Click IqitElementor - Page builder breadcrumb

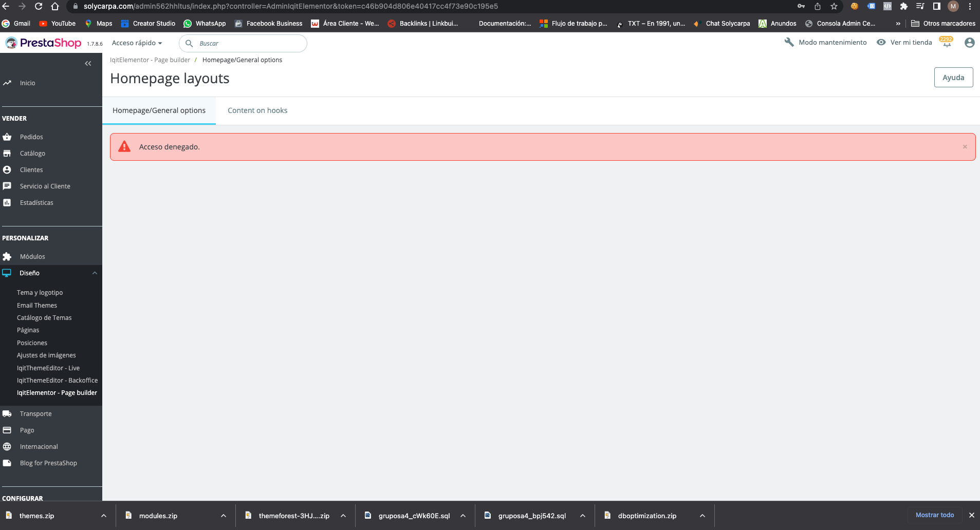pyautogui.click(x=150, y=60)
